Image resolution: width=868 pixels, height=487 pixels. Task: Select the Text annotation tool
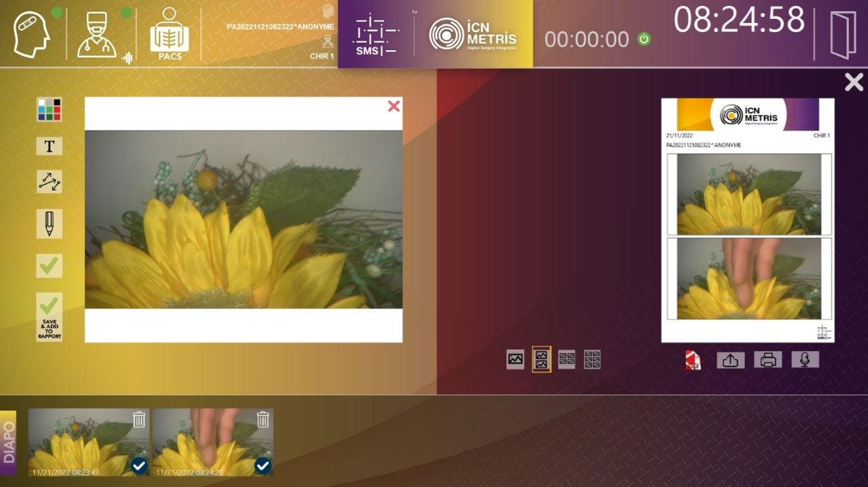pos(49,146)
